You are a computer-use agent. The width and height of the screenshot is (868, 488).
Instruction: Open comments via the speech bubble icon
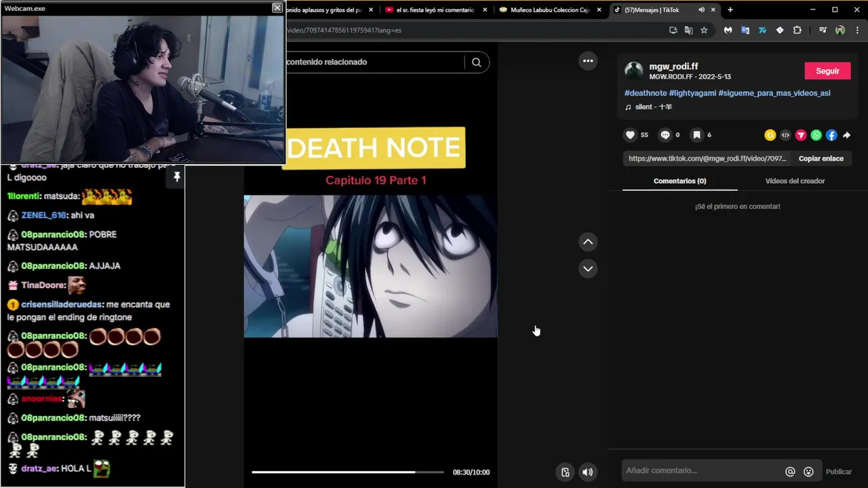point(665,135)
